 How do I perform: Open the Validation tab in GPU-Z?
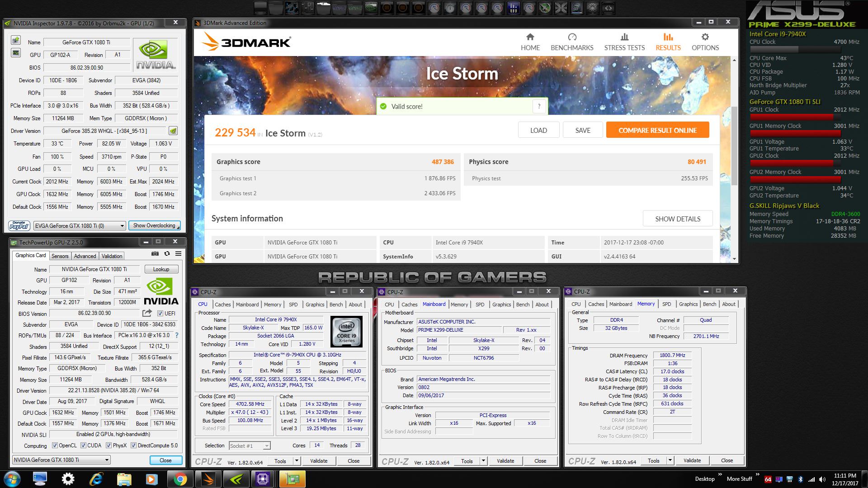point(112,256)
